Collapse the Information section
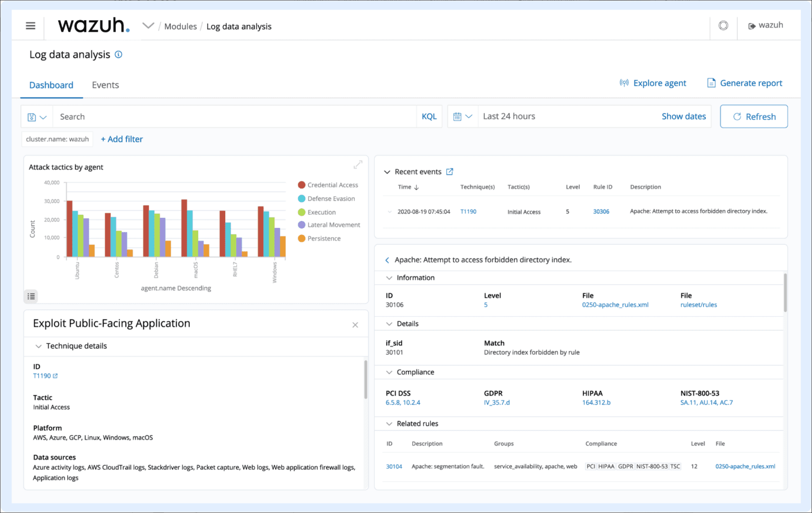The height and width of the screenshot is (513, 812). [389, 277]
